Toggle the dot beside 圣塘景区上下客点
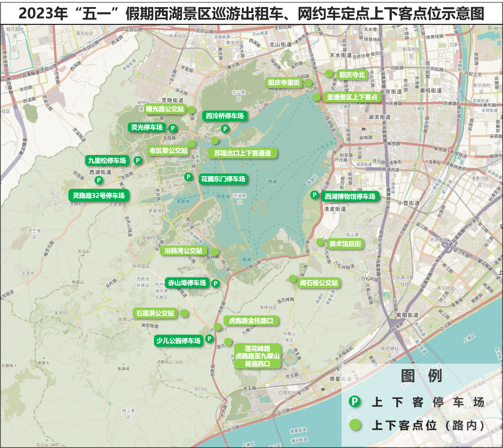This screenshot has height=448, width=503. point(317,96)
